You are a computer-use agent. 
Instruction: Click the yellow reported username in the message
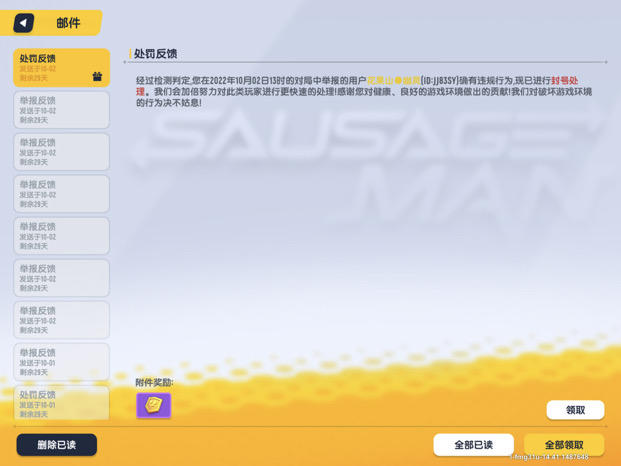pos(393,80)
